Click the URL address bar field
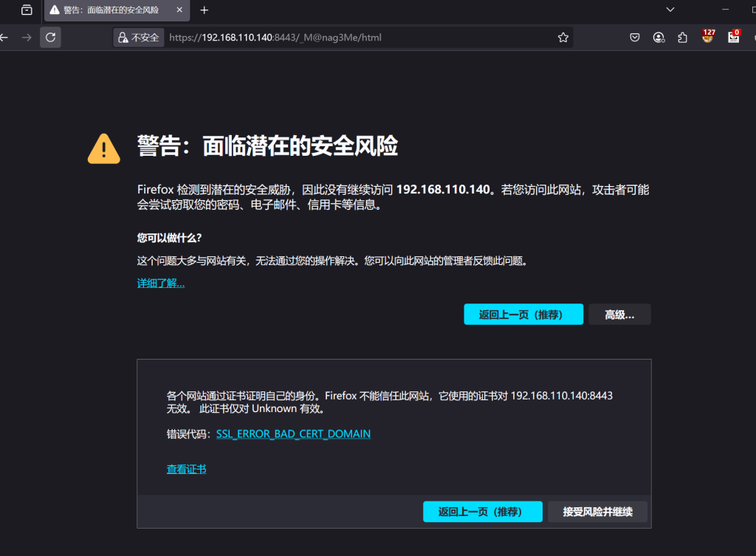This screenshot has height=556, width=756. 354,37
